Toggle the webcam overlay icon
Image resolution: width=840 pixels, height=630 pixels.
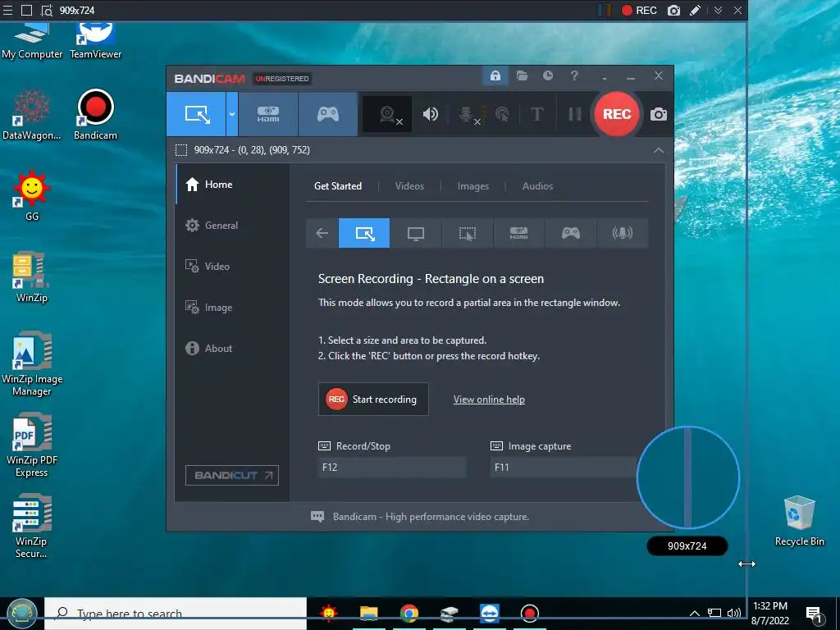(x=388, y=114)
